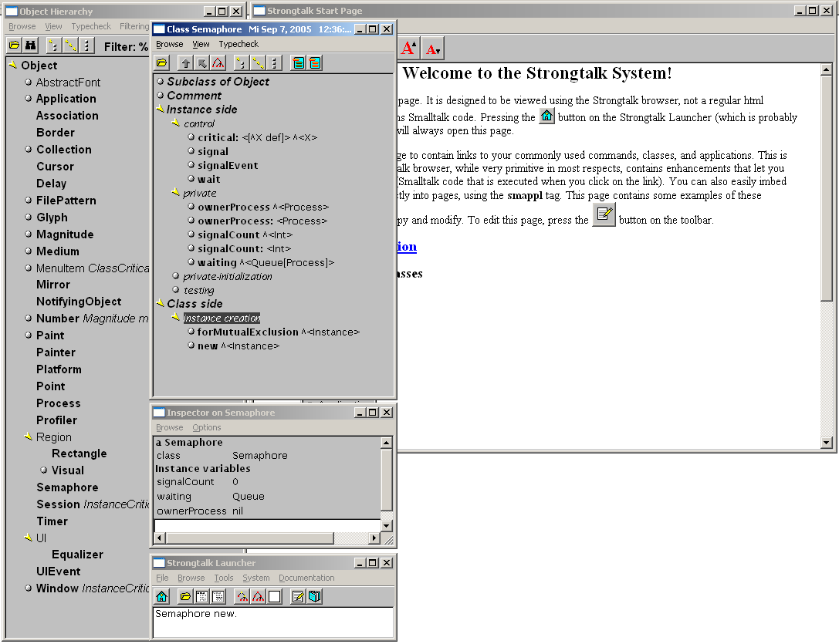
Task: Collapse the control category arrow
Action: pos(175,123)
